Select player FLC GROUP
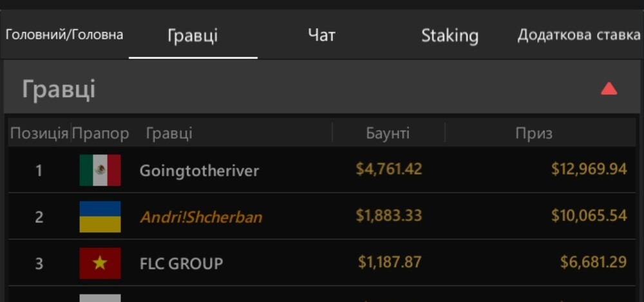Screen dimensions: 644x302 [x=181, y=263]
